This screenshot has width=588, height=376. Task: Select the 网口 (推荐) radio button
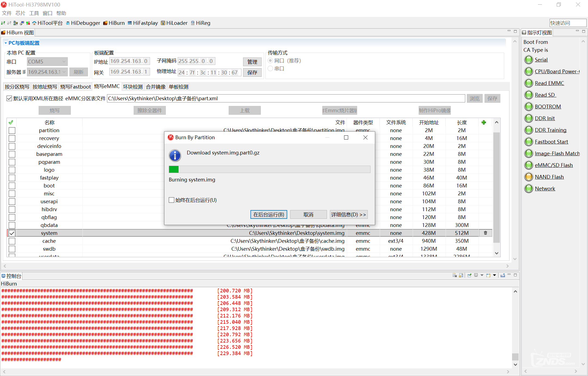(x=270, y=60)
